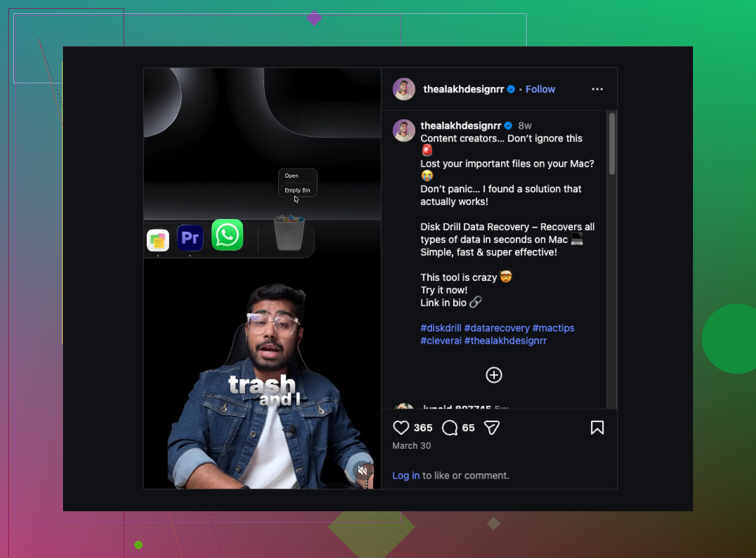Open the thealakhdesignrr avatar in the post header

404,89
